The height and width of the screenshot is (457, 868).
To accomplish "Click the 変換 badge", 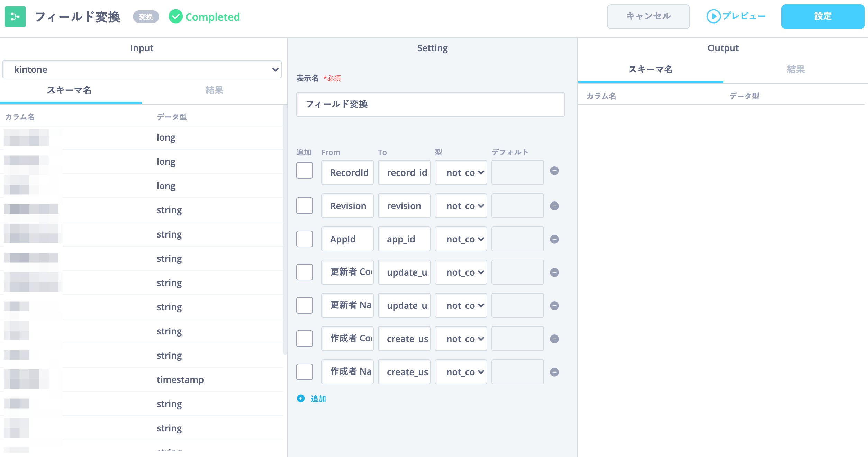I will pyautogui.click(x=146, y=17).
